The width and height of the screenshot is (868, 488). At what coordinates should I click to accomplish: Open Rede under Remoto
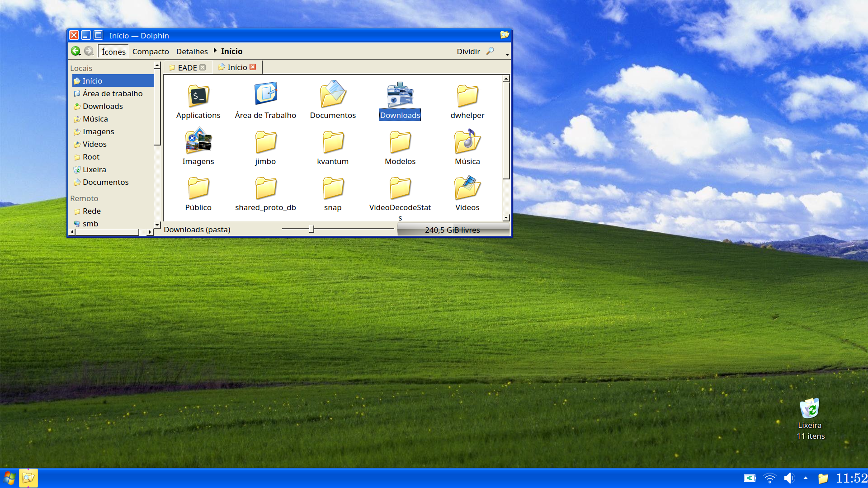tap(113, 211)
